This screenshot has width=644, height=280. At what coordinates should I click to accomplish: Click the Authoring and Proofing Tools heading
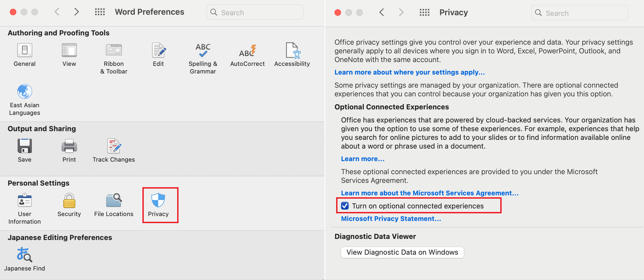(58, 33)
